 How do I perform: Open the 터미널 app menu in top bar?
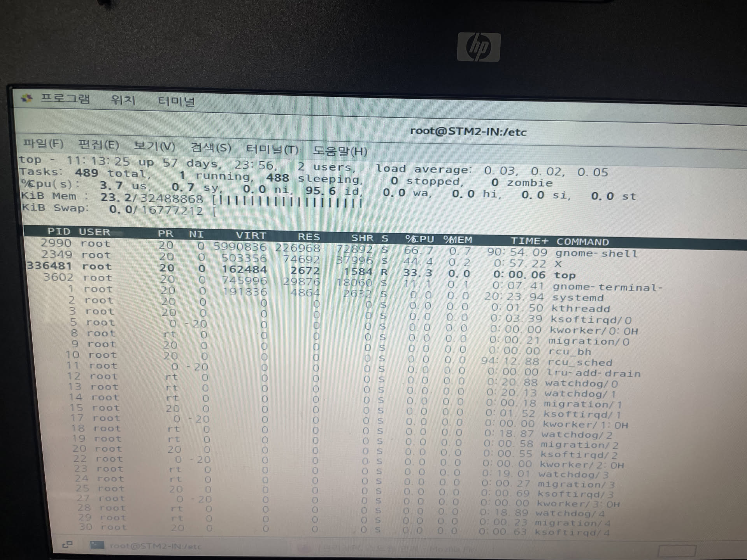click(176, 101)
